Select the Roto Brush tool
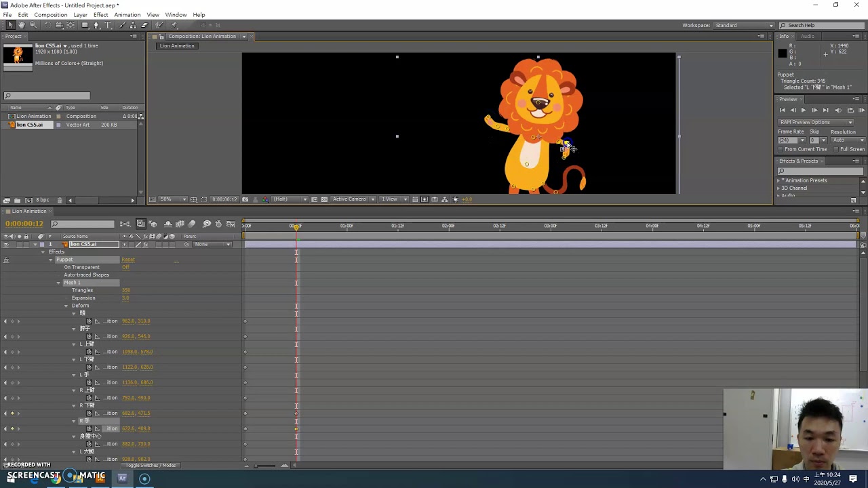The height and width of the screenshot is (488, 868). (159, 25)
